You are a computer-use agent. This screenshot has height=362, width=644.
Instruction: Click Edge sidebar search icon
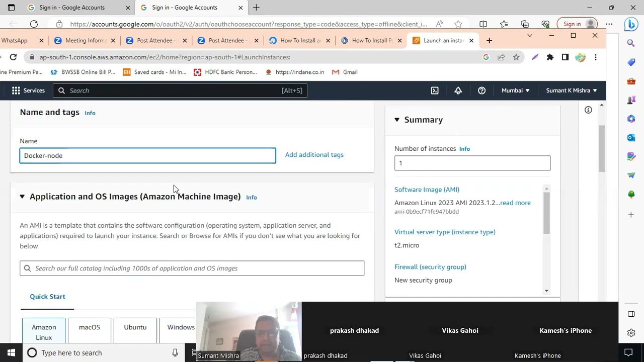(631, 43)
